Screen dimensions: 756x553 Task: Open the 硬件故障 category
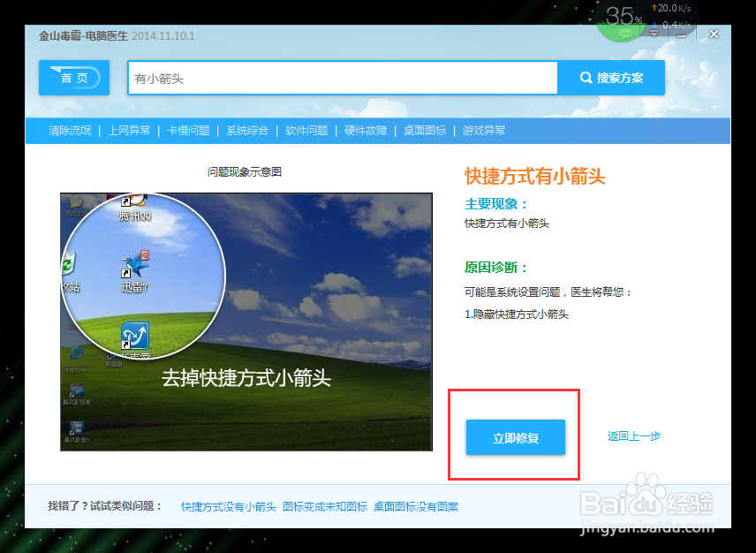tap(366, 131)
